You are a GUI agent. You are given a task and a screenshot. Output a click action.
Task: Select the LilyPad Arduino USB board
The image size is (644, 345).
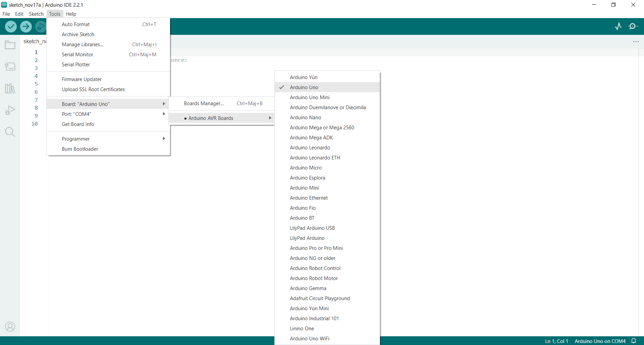pyautogui.click(x=327, y=228)
